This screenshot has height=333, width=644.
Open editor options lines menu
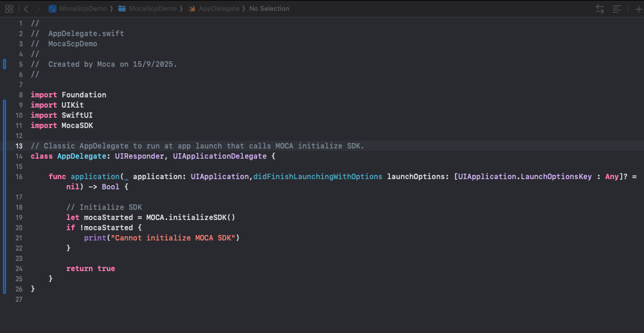[x=617, y=8]
